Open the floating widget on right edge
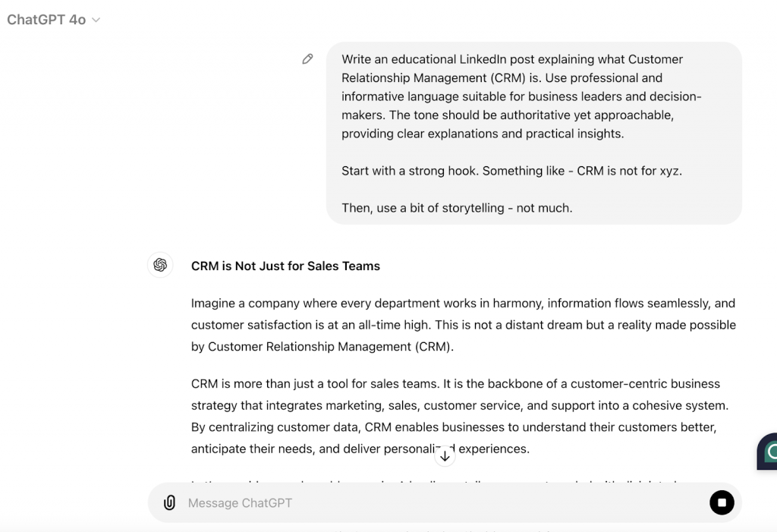This screenshot has width=777, height=532. coord(768,452)
